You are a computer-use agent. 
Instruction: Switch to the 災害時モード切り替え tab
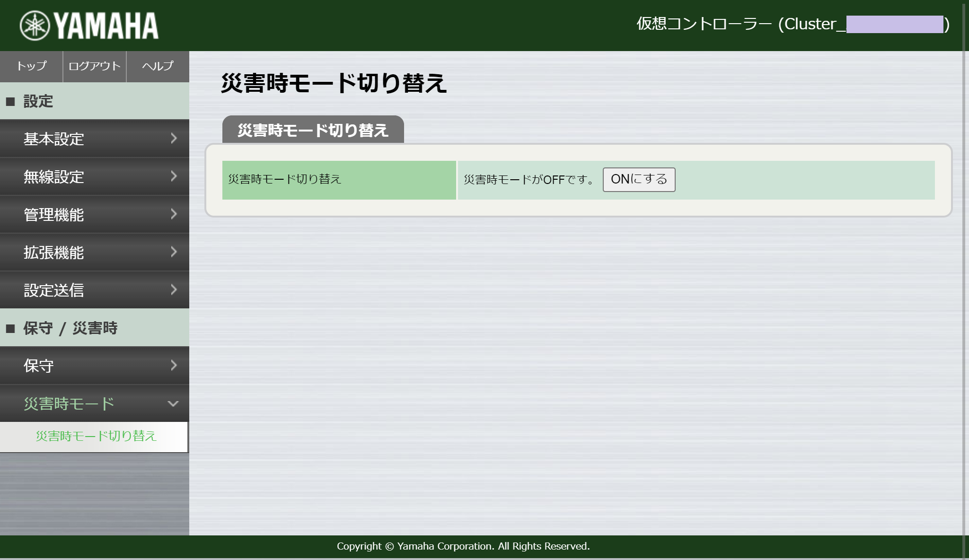[x=313, y=128]
